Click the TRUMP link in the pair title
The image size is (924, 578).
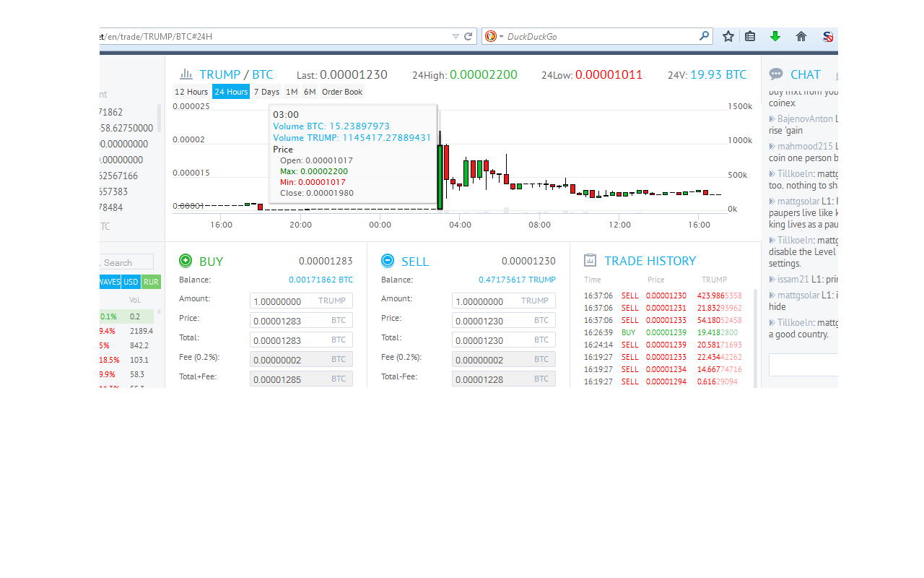click(220, 74)
